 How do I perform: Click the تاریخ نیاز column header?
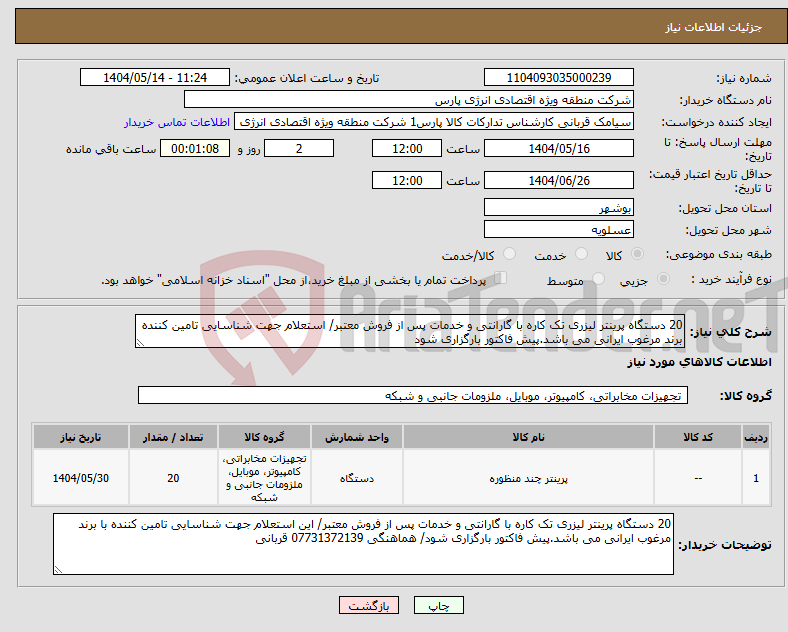(81, 437)
